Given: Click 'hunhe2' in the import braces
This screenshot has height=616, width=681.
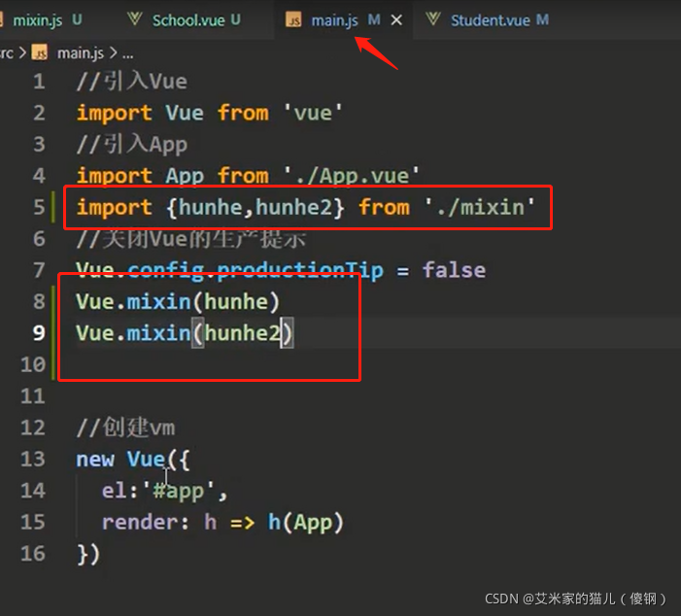Looking at the screenshot, I should [x=294, y=207].
